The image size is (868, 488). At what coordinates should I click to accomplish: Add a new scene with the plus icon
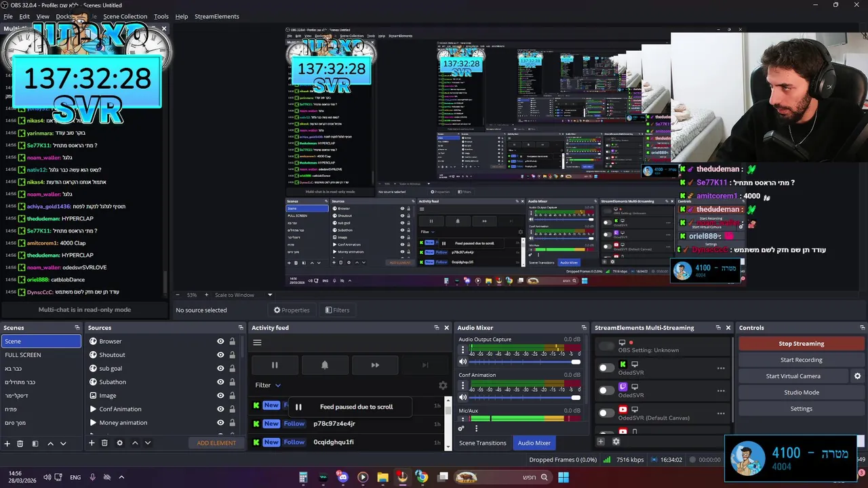click(7, 443)
